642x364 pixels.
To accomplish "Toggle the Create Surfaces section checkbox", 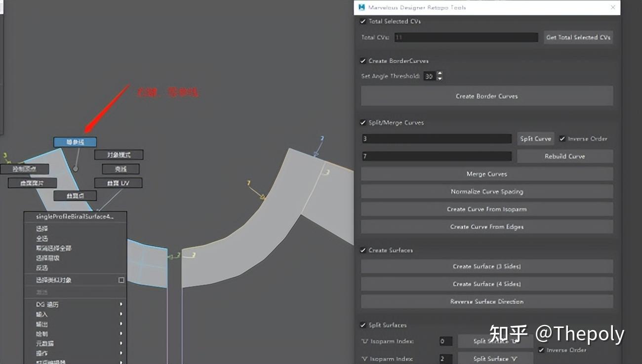I will [x=363, y=250].
